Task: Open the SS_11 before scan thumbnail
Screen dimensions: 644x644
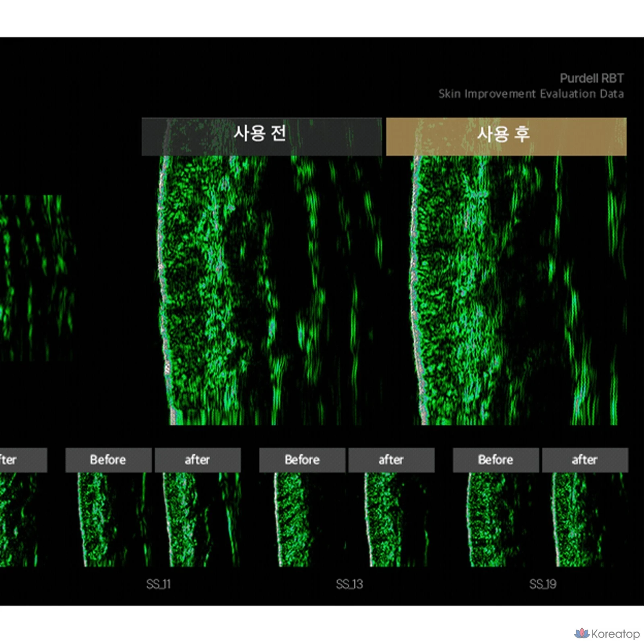Action: tap(111, 520)
